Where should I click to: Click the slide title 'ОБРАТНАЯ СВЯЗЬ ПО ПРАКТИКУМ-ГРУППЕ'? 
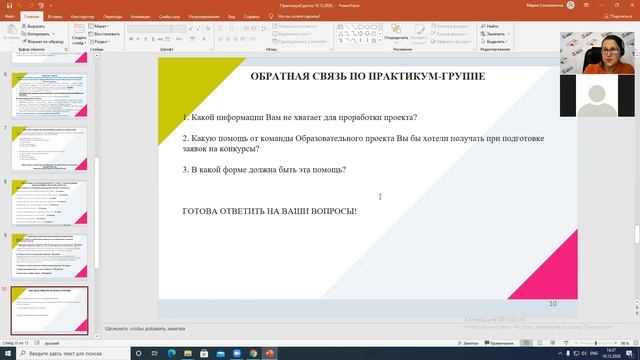coord(368,76)
